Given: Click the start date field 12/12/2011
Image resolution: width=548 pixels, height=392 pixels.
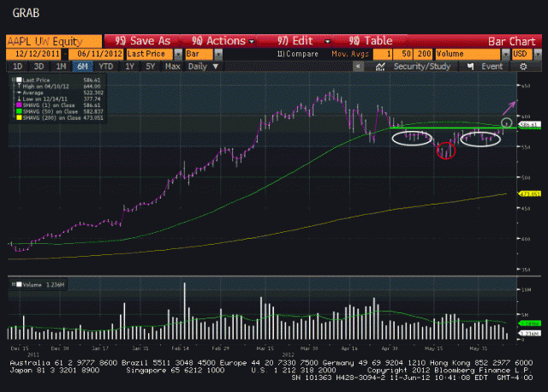Looking at the screenshot, I should pos(33,54).
